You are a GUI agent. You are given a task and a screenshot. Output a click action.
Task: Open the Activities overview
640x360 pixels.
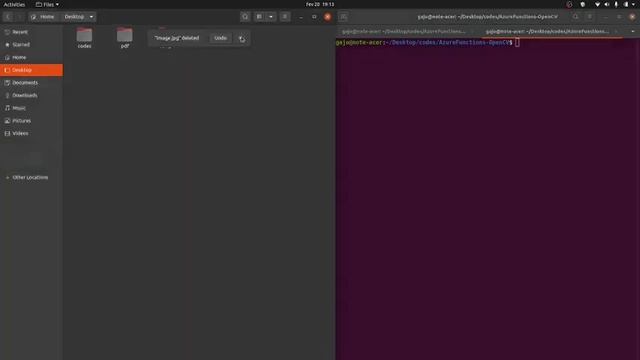point(14,4)
